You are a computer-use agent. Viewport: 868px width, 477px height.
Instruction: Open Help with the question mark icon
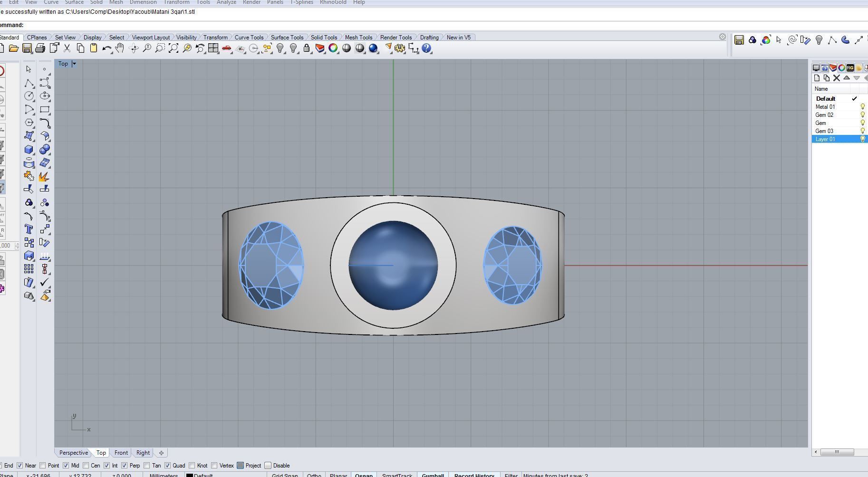(x=426, y=48)
